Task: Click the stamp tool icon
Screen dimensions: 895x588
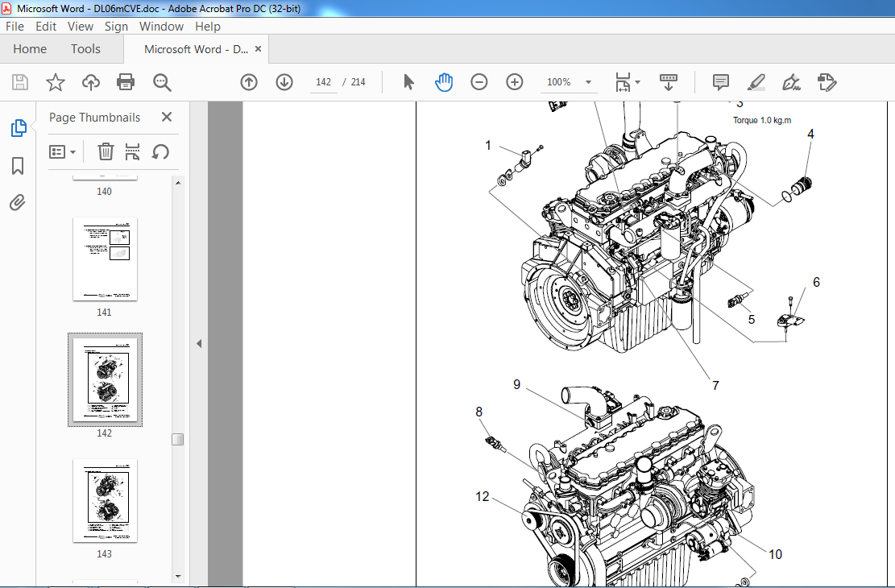Action: pyautogui.click(x=827, y=82)
